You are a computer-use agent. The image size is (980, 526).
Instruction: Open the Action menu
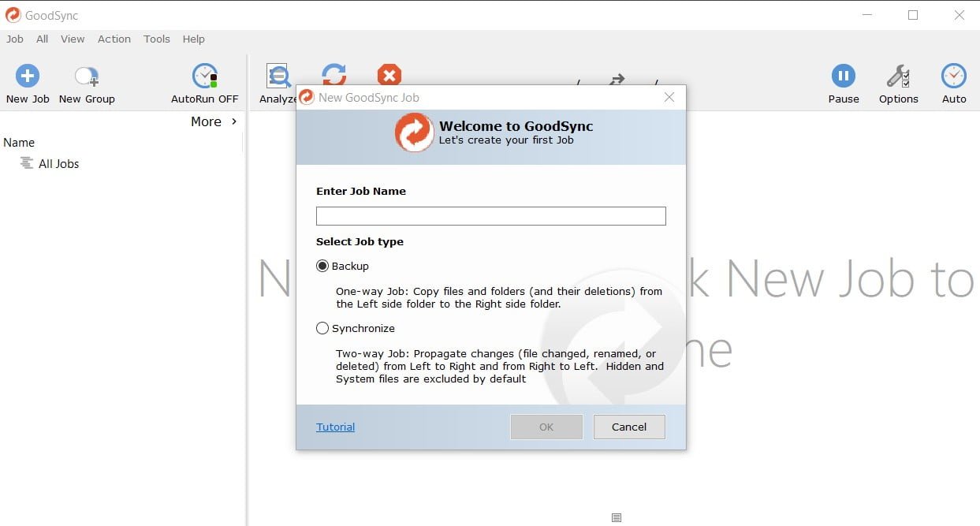click(x=114, y=39)
